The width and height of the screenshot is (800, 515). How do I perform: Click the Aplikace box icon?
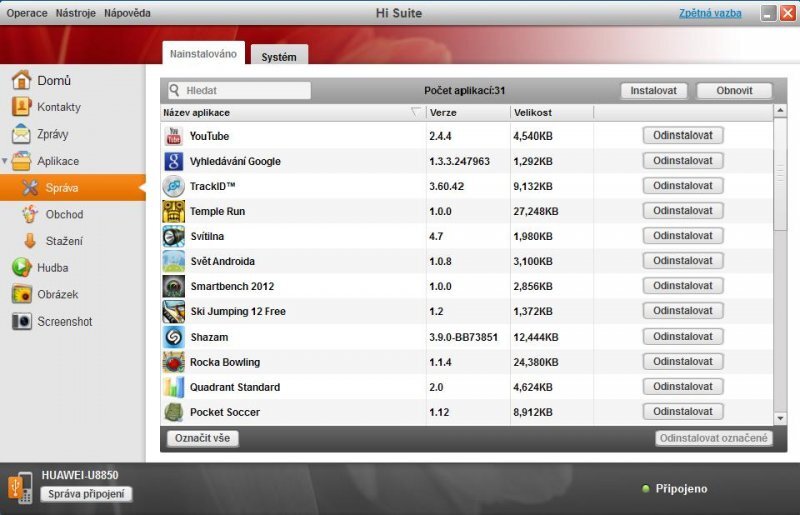point(21,161)
